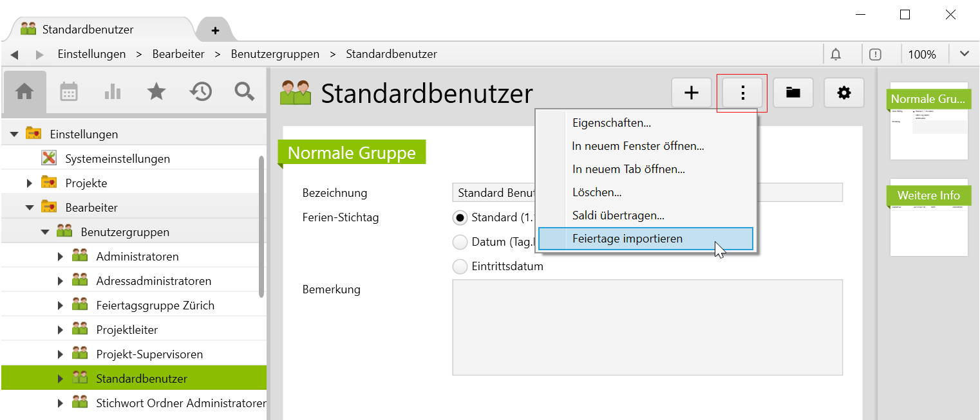Click the search magnifier icon

(245, 93)
